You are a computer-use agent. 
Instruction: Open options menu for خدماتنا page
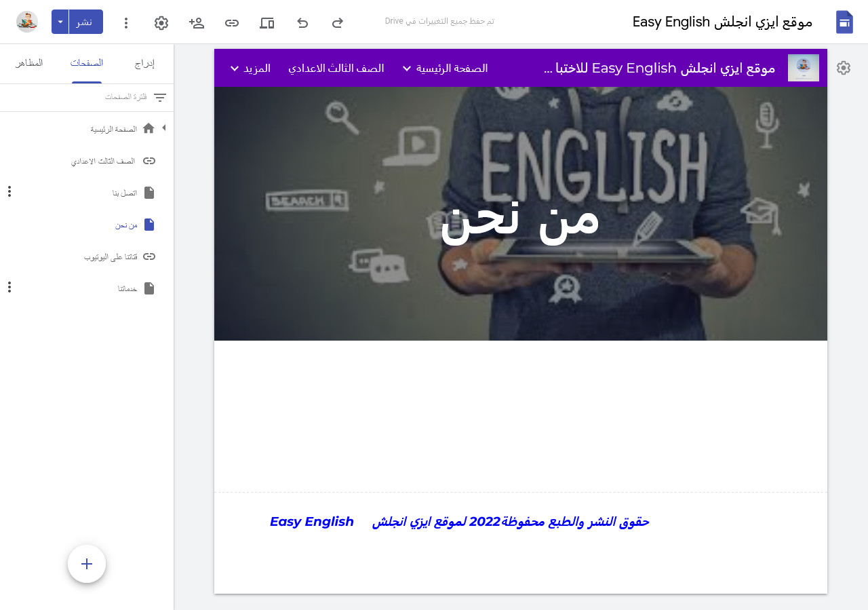tap(9, 287)
